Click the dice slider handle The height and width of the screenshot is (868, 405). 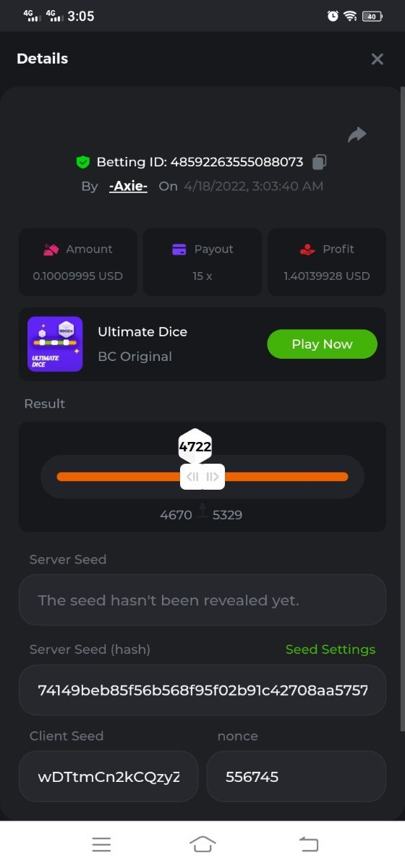[x=202, y=477]
